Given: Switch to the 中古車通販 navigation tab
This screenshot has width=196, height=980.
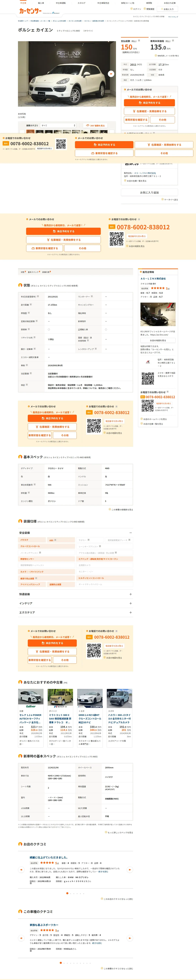Looking at the screenshot, I should click(61, 3).
